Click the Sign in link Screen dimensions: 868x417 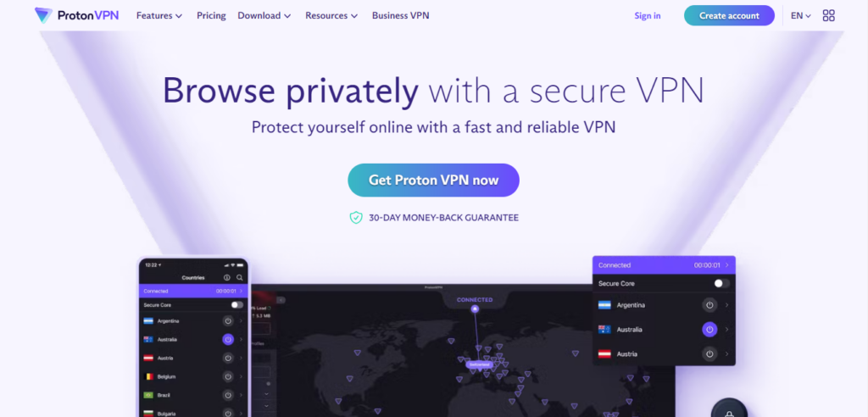[x=647, y=15]
